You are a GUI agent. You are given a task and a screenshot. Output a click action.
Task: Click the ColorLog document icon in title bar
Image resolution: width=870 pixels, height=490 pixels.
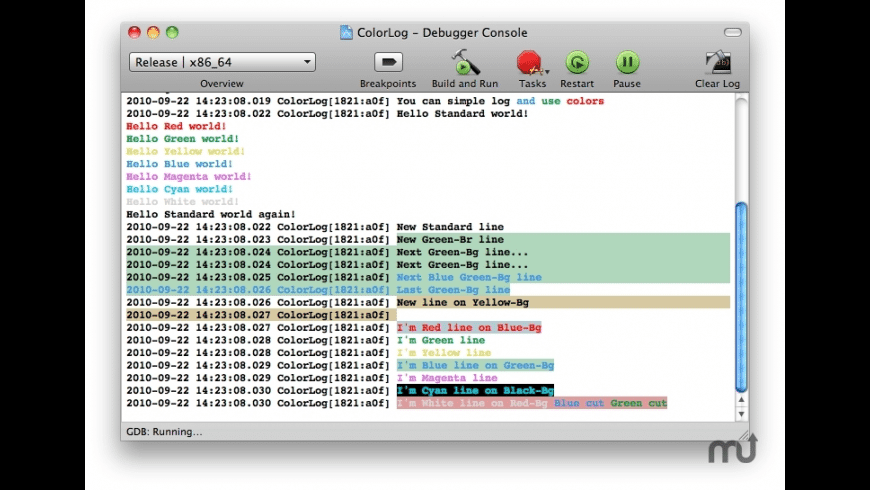coord(346,33)
